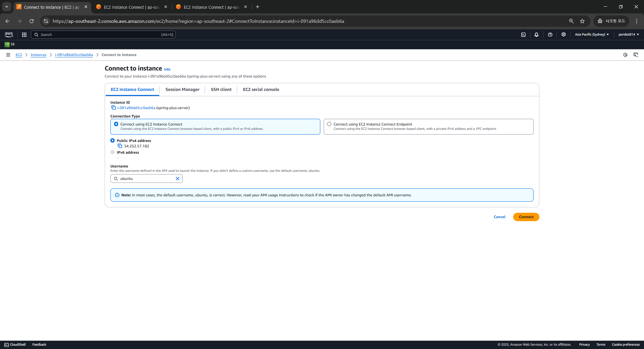Switch to the SSH client tab
This screenshot has width=644, height=349.
point(221,90)
